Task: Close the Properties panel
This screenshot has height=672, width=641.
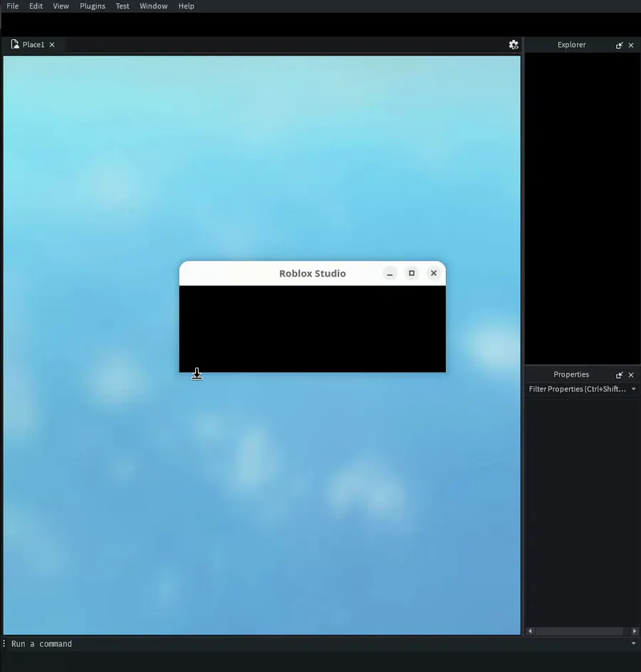Action: (x=631, y=375)
